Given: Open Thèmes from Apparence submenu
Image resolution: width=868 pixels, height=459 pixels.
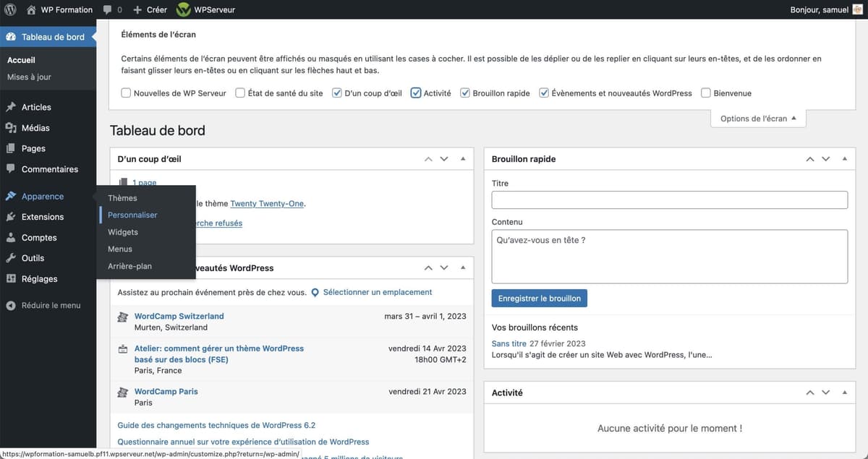Looking at the screenshot, I should click(x=122, y=197).
